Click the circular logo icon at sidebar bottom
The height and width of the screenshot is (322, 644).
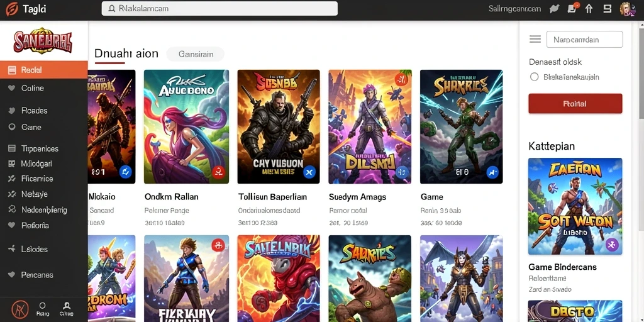pos(19,308)
